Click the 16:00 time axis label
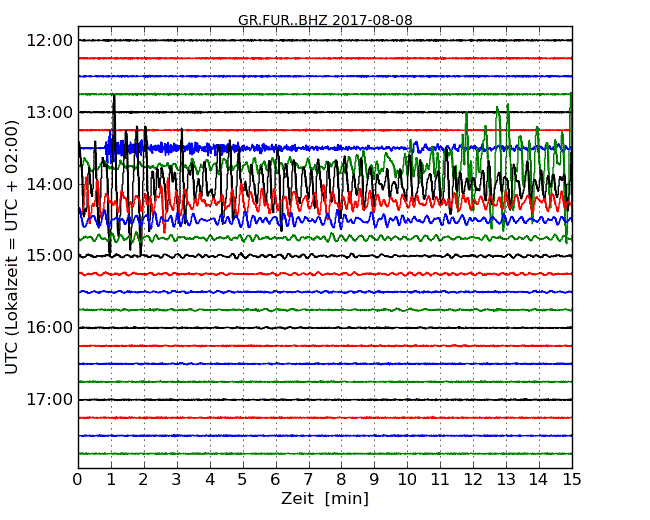Image resolution: width=650 pixels, height=520 pixels. (49, 328)
